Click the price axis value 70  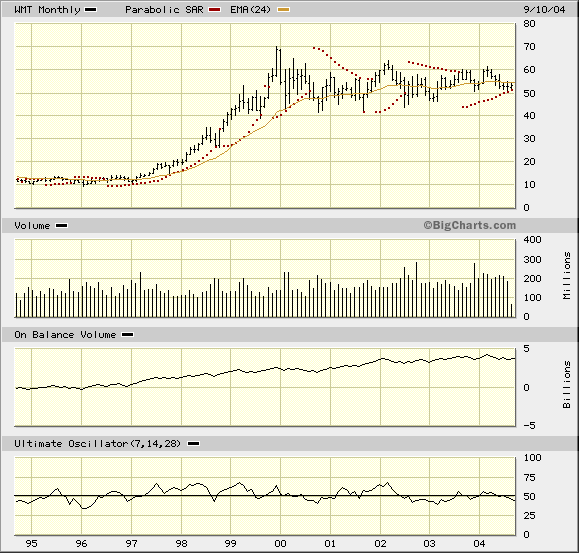pyautogui.click(x=529, y=47)
